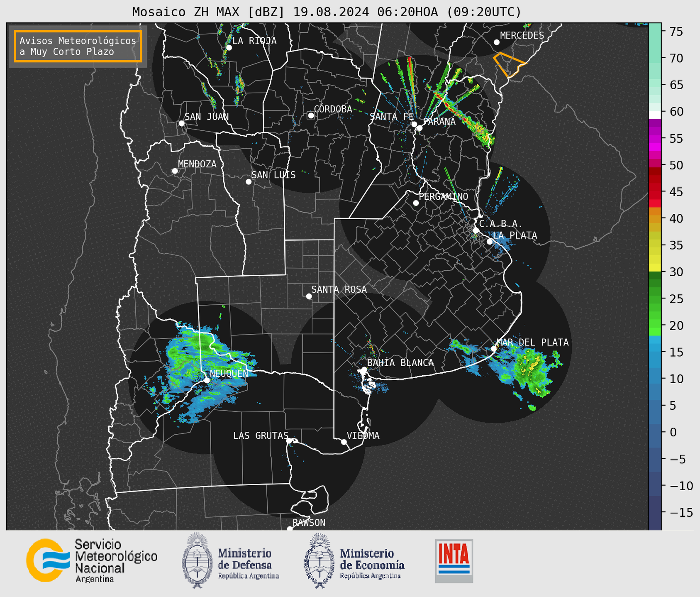Click the SAN LUIS city label
The width and height of the screenshot is (700, 597).
click(x=273, y=175)
